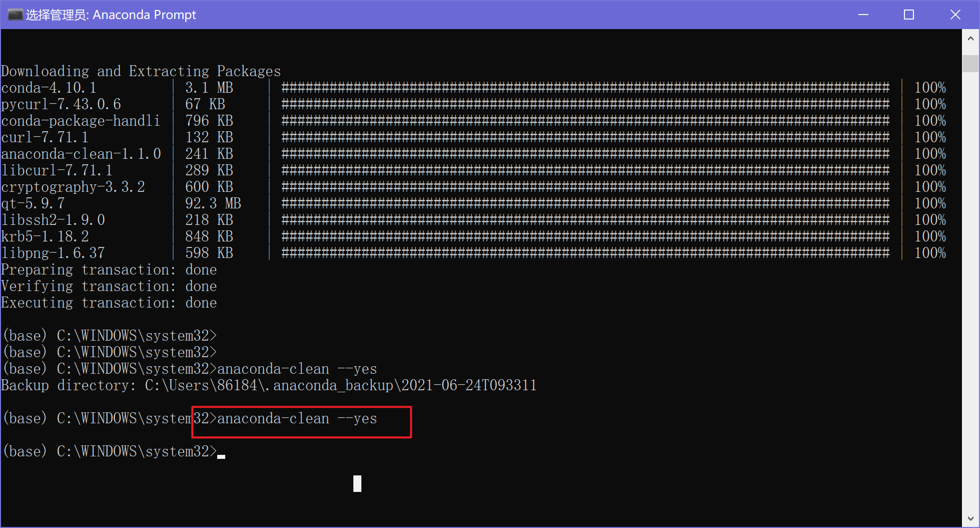Screen dimensions: 980x528
Task: Select the package name 'krb5-1.18.2'
Action: tap(45, 236)
